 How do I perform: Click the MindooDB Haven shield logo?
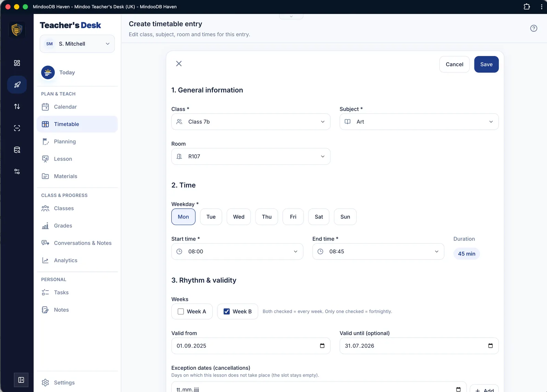pyautogui.click(x=17, y=30)
